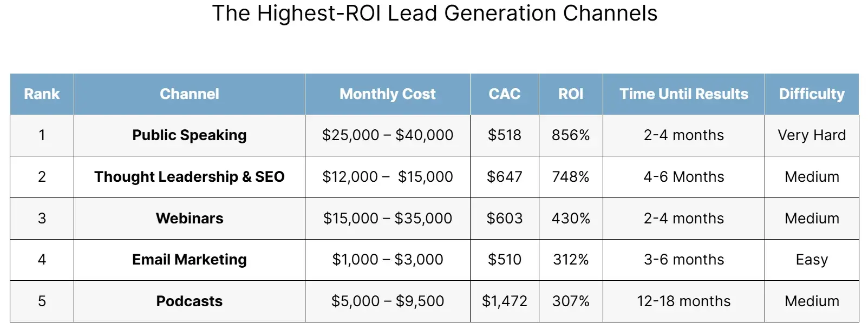This screenshot has width=868, height=330.
Task: Select the Very Hard difficulty cell
Action: tap(811, 135)
